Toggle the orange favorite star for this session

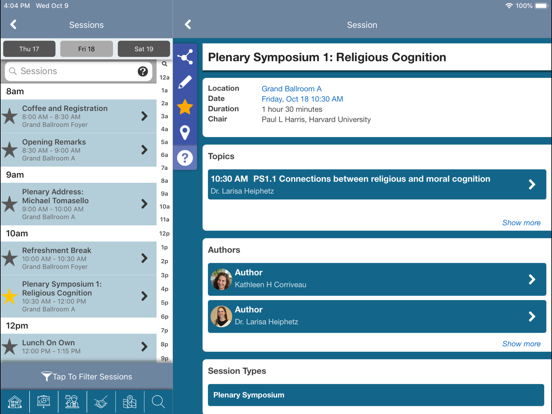[185, 107]
